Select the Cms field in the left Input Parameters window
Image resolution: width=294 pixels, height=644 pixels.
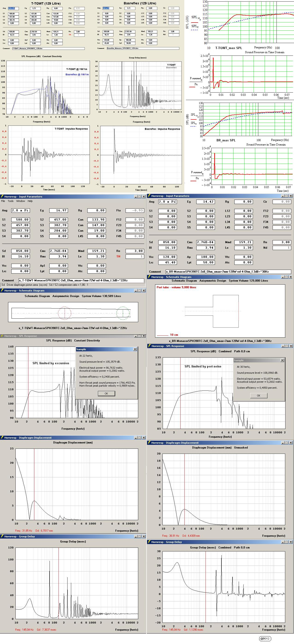coord(59,251)
